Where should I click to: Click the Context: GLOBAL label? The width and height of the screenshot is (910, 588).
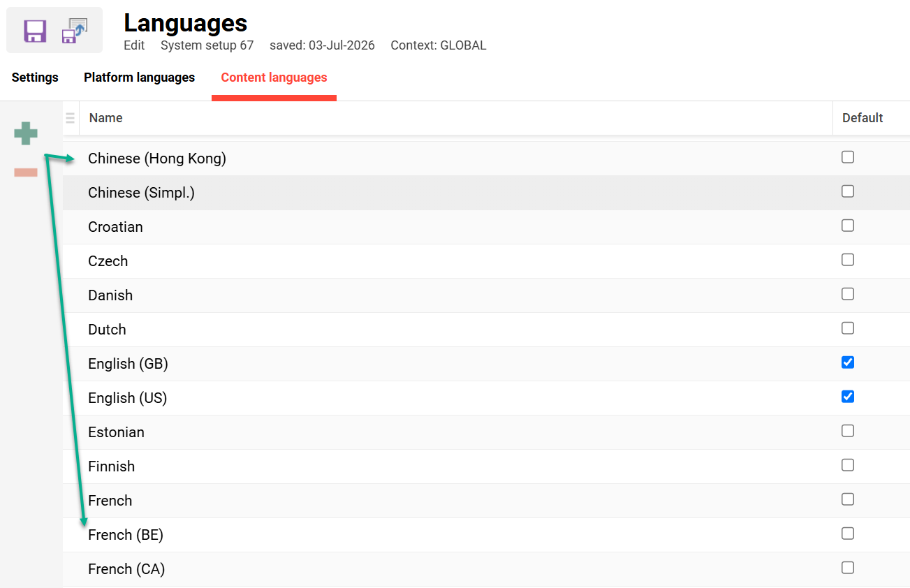pyautogui.click(x=439, y=45)
